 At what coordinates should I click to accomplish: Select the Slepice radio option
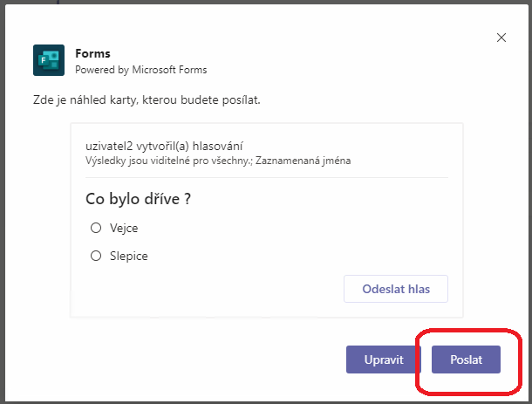pyautogui.click(x=96, y=256)
